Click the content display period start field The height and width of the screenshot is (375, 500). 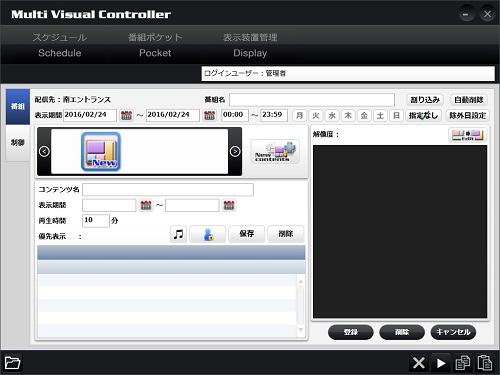(109, 205)
